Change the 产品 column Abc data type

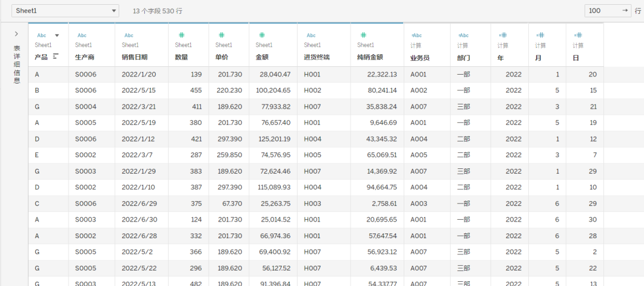point(41,35)
